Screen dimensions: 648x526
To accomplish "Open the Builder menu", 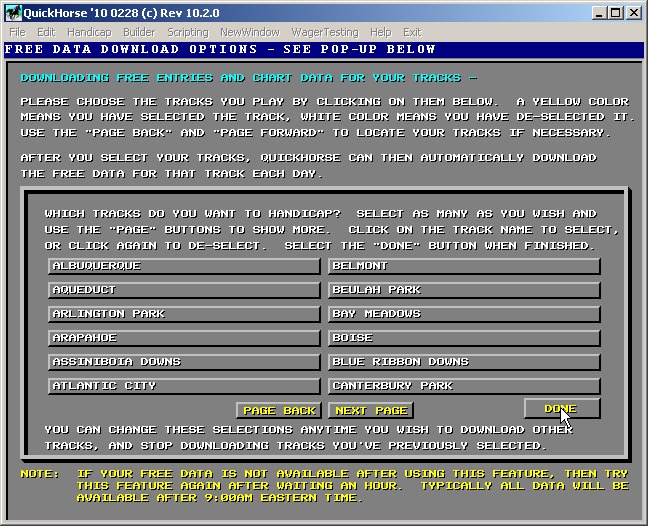I will coord(138,32).
